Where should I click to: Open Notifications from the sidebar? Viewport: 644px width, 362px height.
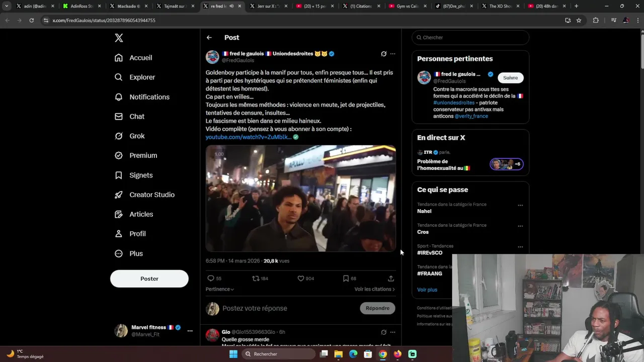point(142,97)
